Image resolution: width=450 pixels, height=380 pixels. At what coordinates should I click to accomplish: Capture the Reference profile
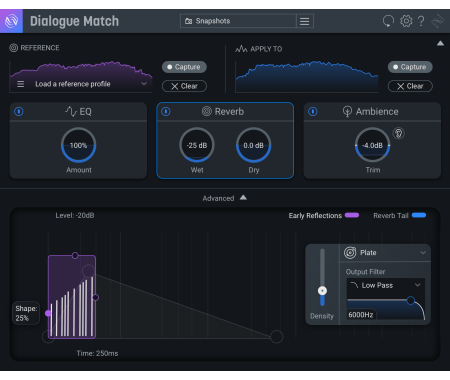(x=184, y=67)
